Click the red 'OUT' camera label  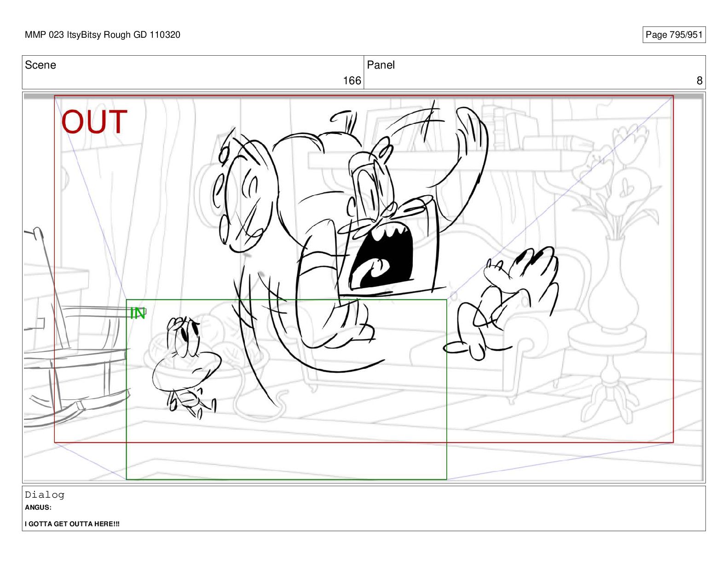(94, 122)
